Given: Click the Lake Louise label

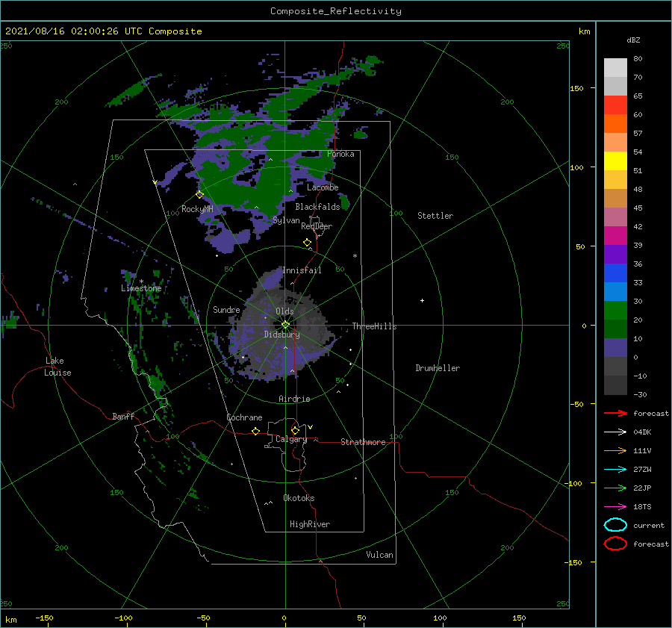Looking at the screenshot, I should 57,367.
